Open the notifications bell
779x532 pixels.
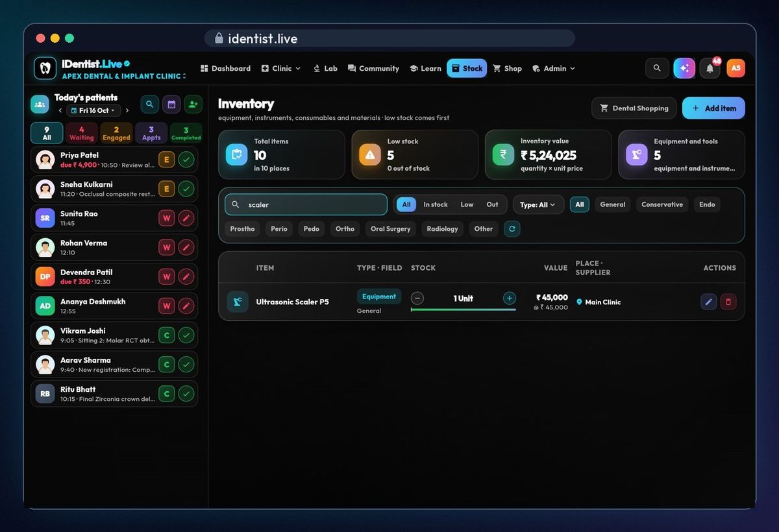point(710,68)
